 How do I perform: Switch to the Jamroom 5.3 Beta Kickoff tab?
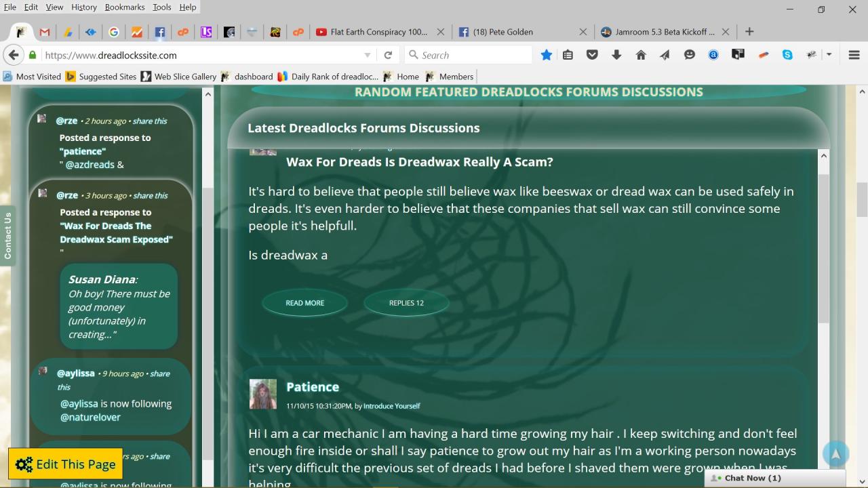[658, 32]
